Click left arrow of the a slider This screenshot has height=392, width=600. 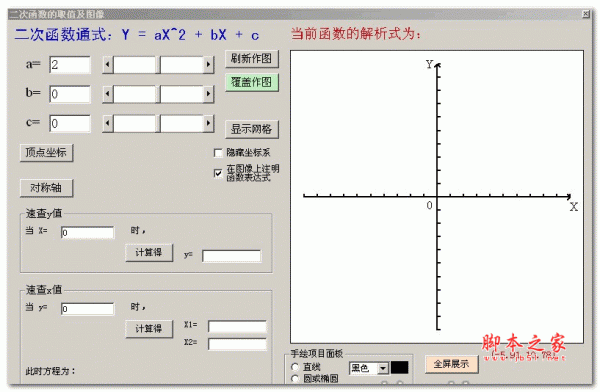tap(108, 65)
